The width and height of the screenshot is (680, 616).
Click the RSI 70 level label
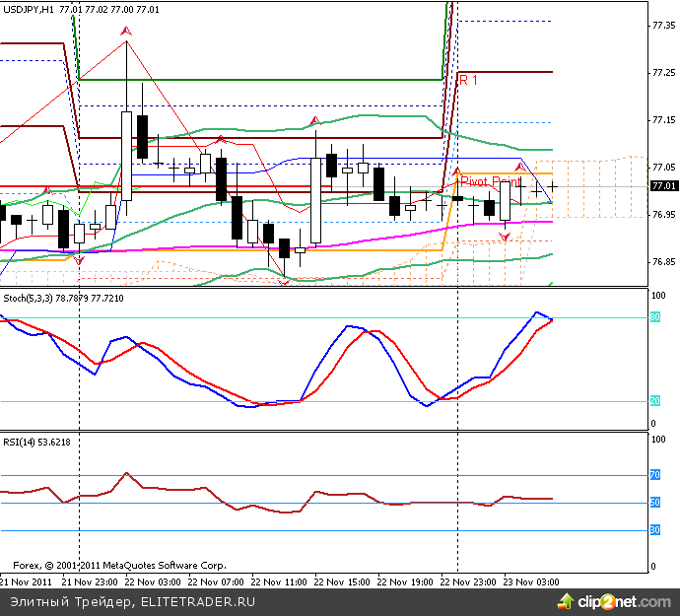[653, 475]
